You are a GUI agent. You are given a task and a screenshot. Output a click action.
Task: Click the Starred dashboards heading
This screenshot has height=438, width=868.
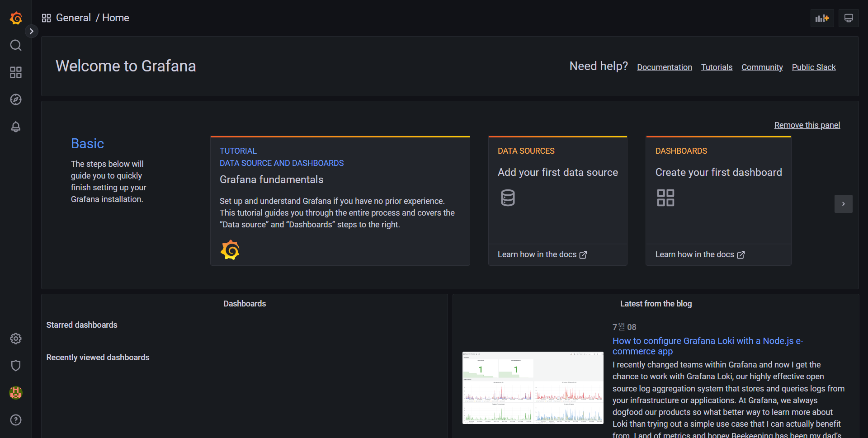pyautogui.click(x=82, y=325)
